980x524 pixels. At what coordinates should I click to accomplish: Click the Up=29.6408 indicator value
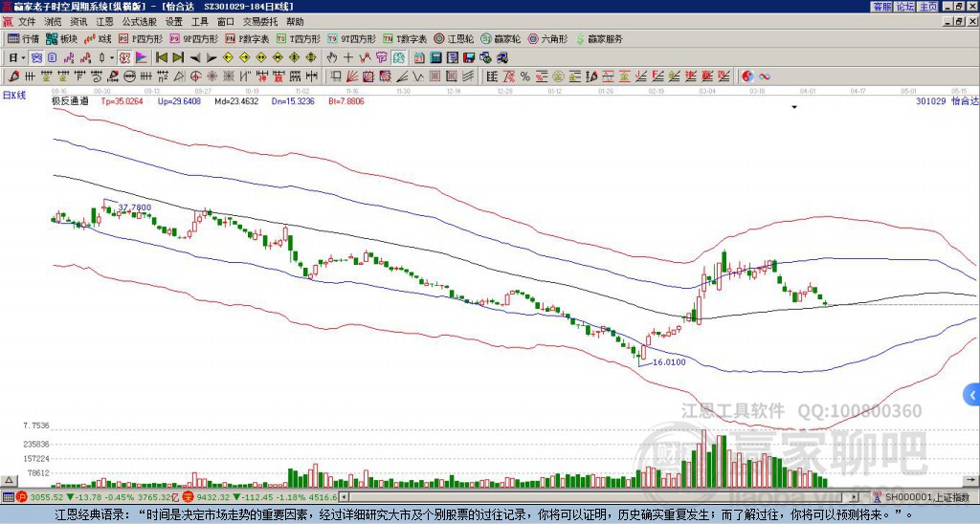click(179, 100)
